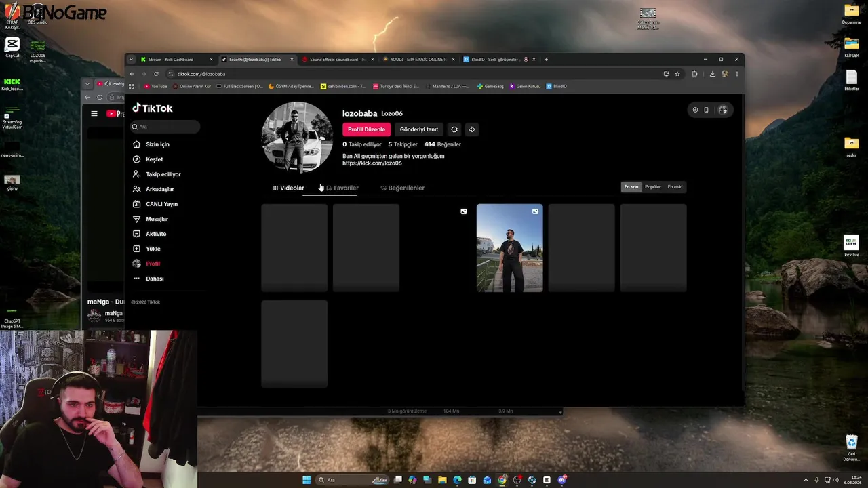Click the share profile arrow icon

(x=472, y=129)
